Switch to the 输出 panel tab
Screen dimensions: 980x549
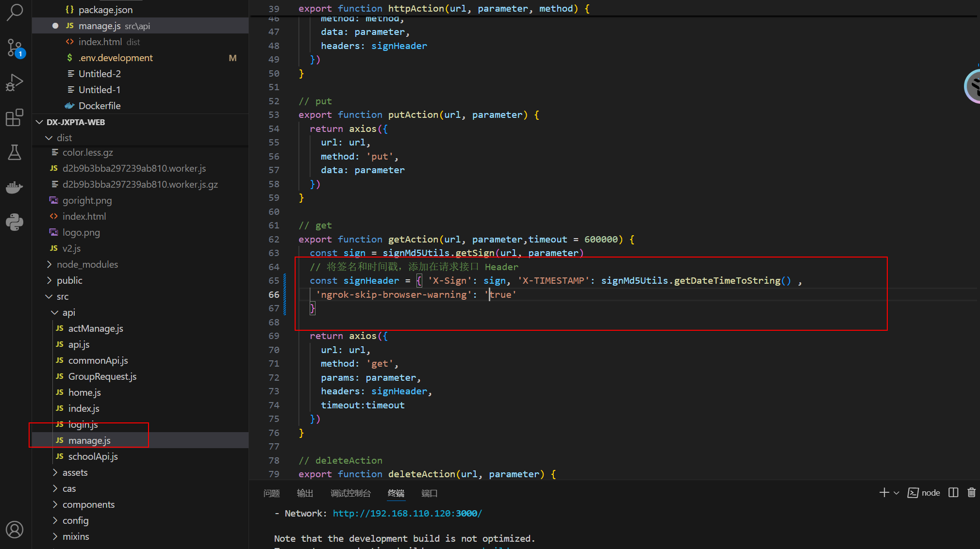click(x=305, y=493)
